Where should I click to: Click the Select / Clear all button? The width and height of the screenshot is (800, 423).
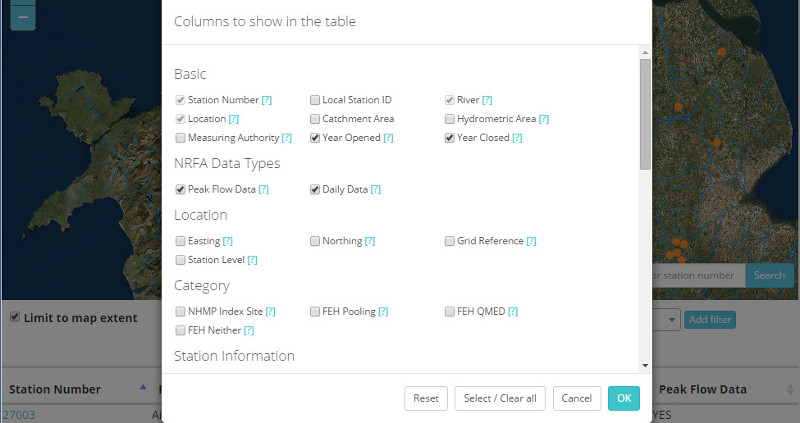tap(500, 399)
